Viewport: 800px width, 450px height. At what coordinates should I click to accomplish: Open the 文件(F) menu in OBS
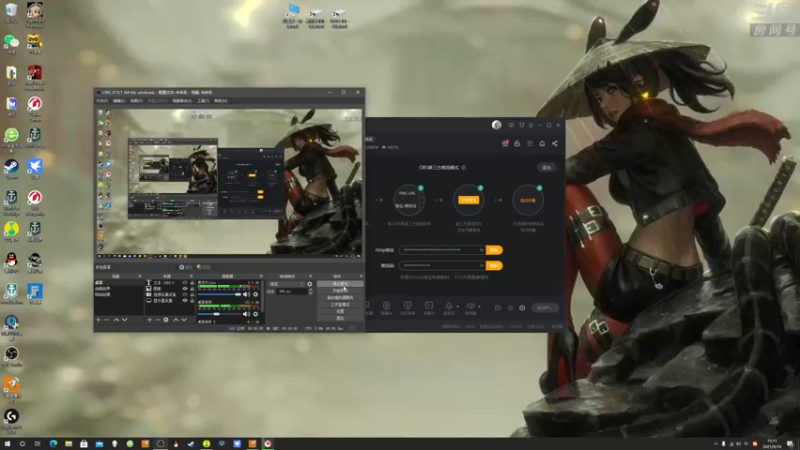[102, 101]
